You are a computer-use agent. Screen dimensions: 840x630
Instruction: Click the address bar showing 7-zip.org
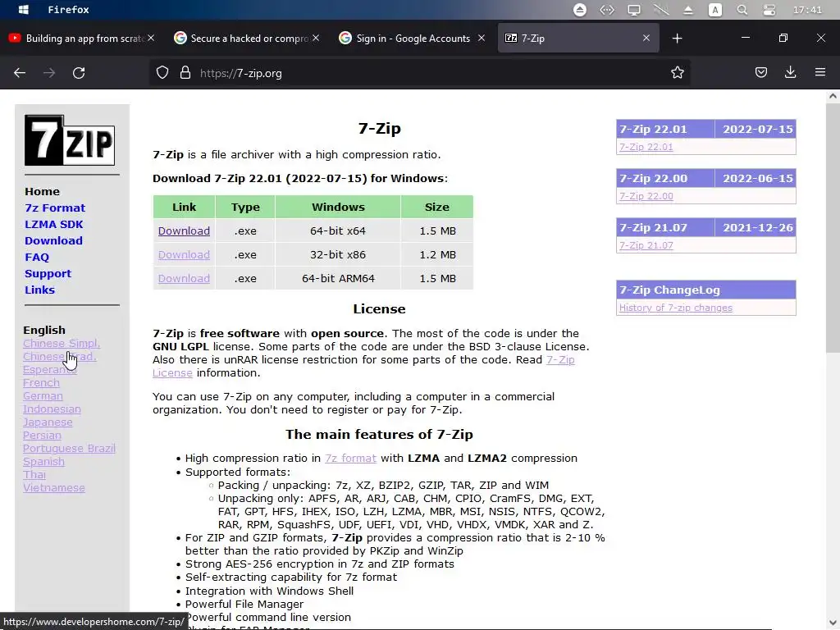[x=419, y=73]
